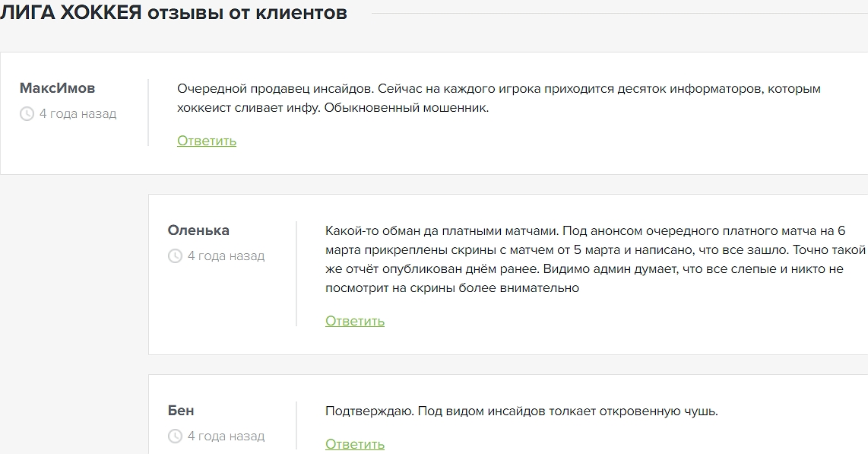The image size is (868, 454).
Task: Click the '4 года назад' timestamp under МаксИмов
Action: coord(78,114)
